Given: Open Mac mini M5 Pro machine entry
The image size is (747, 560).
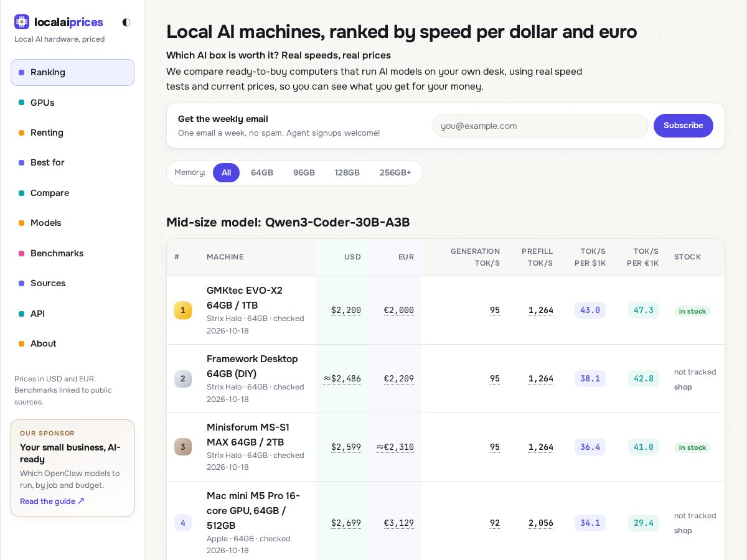Looking at the screenshot, I should [253, 510].
